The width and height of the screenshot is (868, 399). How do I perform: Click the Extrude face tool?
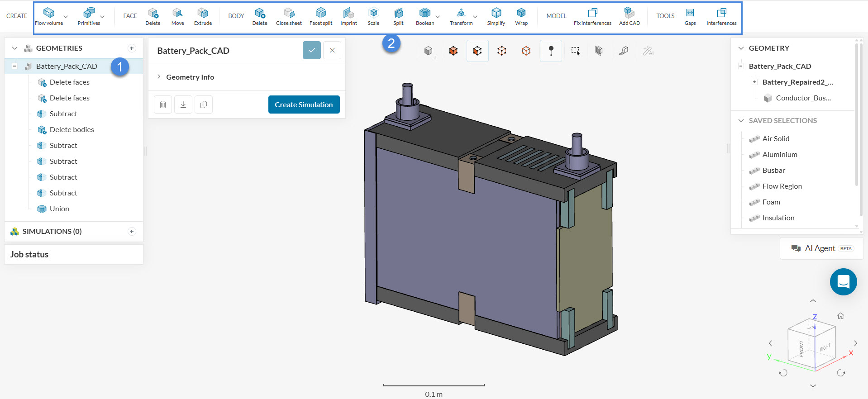coord(203,17)
